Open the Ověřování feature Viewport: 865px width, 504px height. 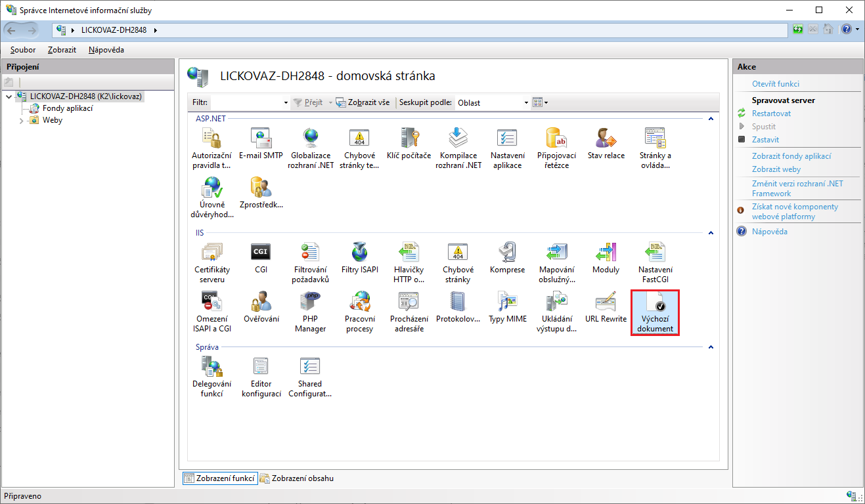pos(261,307)
